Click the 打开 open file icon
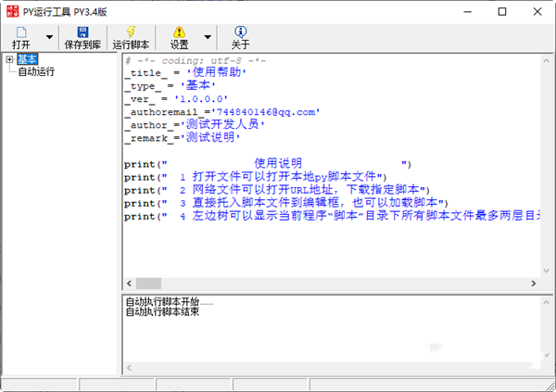 coord(20,32)
